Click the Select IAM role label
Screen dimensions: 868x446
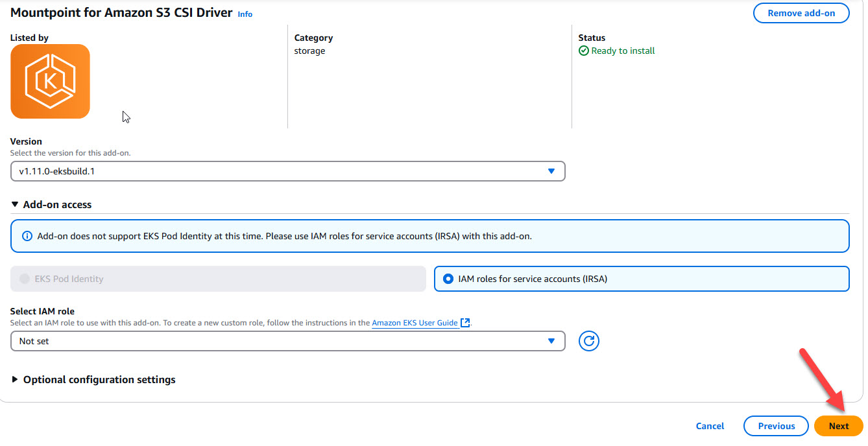coord(42,311)
